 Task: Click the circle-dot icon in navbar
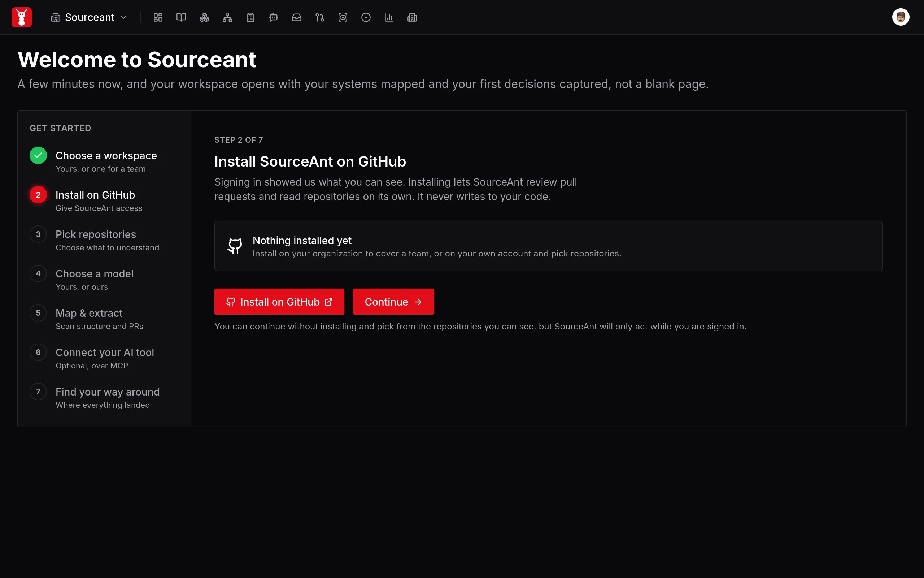(366, 17)
